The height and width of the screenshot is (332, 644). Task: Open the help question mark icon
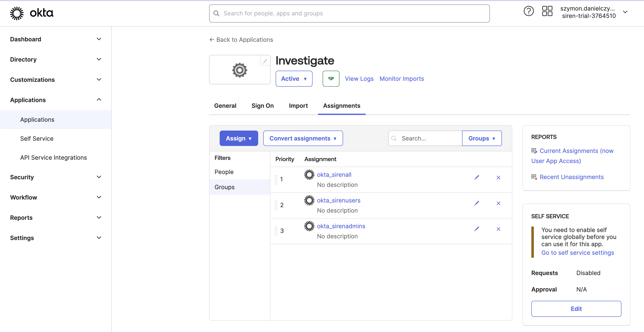[529, 11]
